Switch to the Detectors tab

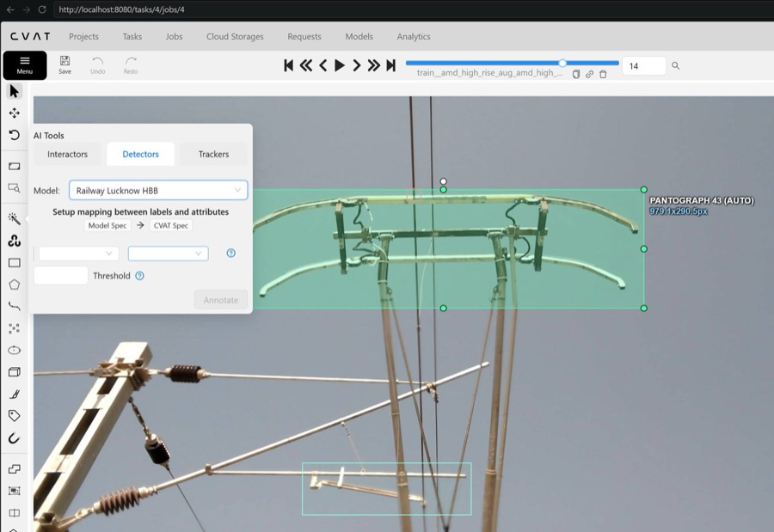click(x=141, y=154)
